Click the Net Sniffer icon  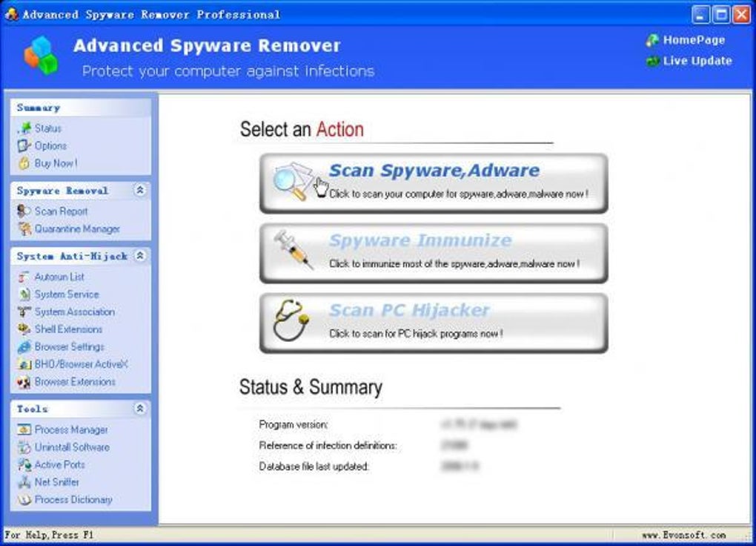pos(24,481)
